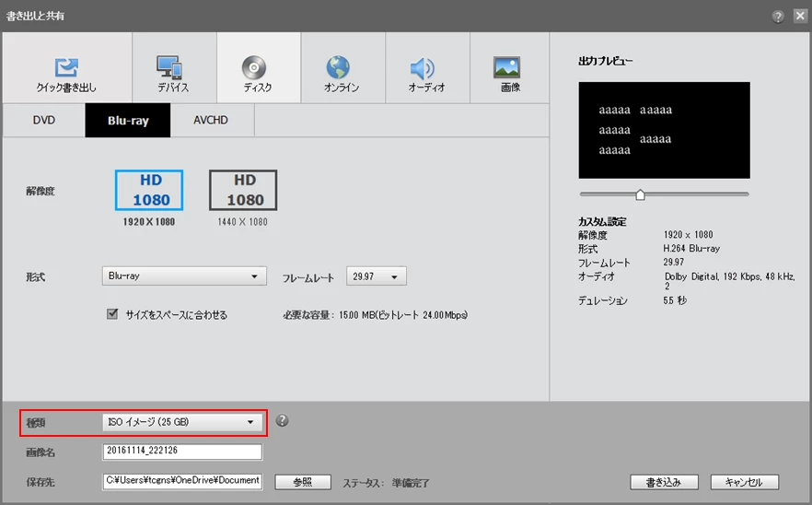Click the 必要な容量 15.00 MB text

coord(376,315)
